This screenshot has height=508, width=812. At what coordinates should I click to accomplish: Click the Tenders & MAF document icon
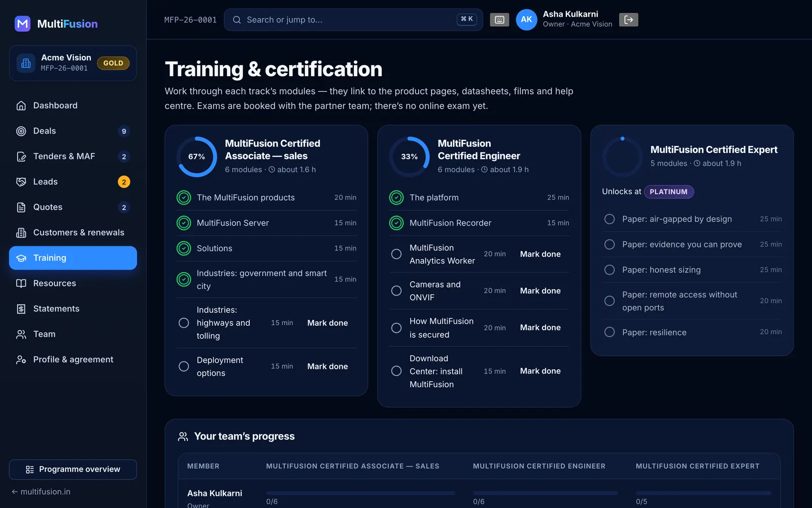click(x=21, y=156)
